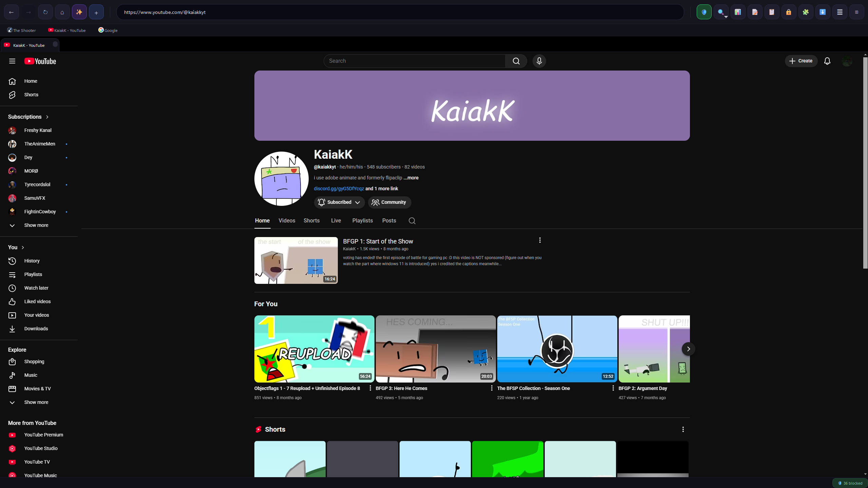Switch to the Playlists tab
Image resolution: width=868 pixels, height=488 pixels.
[x=362, y=220]
